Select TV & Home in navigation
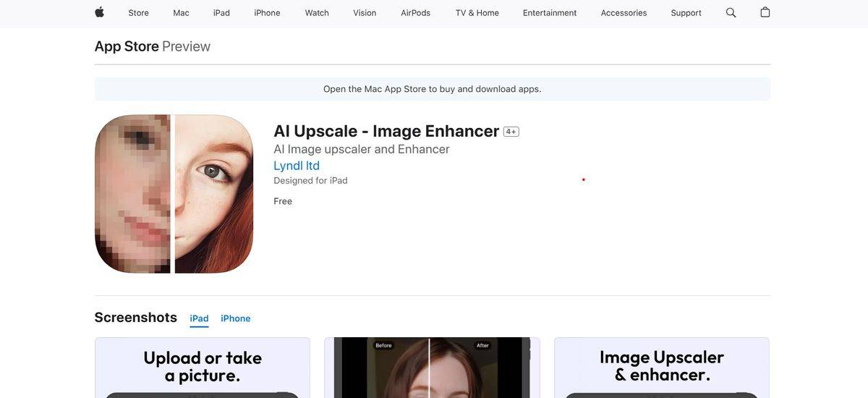The height and width of the screenshot is (398, 868). pos(477,13)
